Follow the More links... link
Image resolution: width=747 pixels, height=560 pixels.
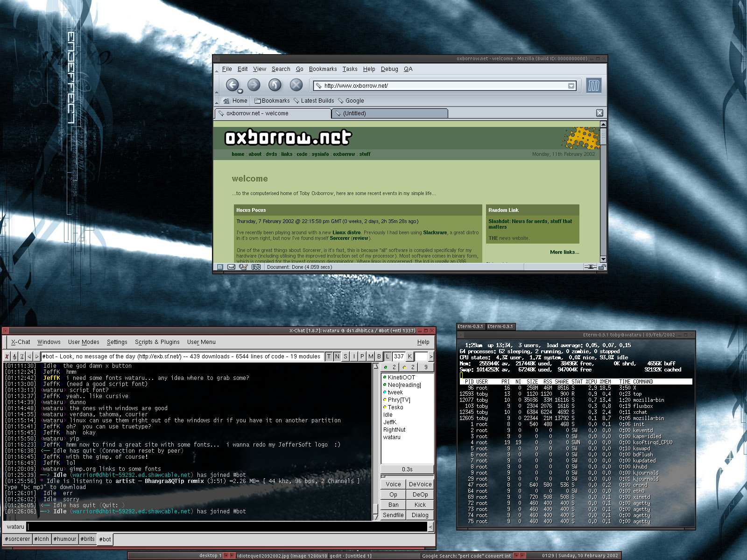[564, 252]
